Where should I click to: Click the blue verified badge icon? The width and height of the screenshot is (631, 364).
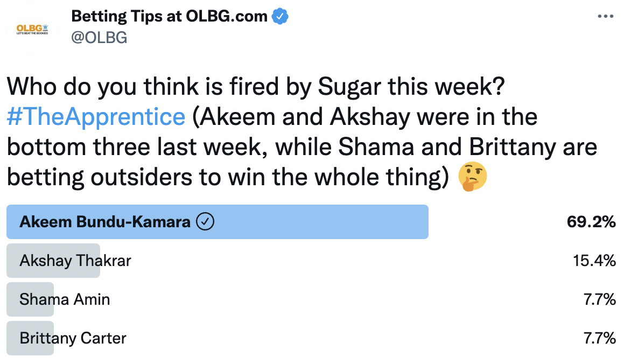coord(280,17)
